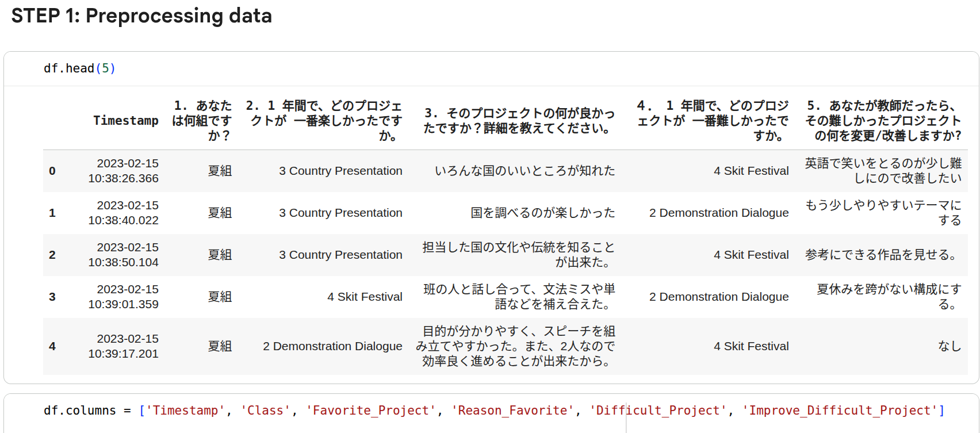
Task: Click the question 4 column header about 一番難しかった
Action: tap(713, 121)
